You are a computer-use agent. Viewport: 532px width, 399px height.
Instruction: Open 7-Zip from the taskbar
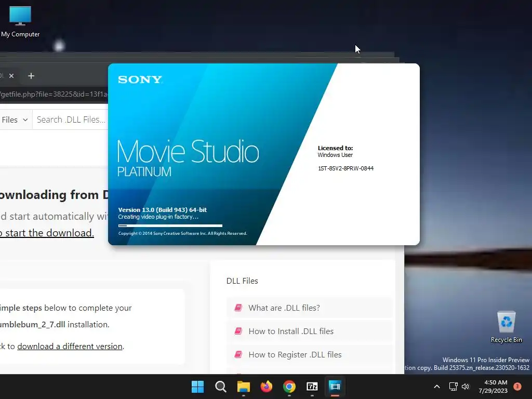click(312, 387)
